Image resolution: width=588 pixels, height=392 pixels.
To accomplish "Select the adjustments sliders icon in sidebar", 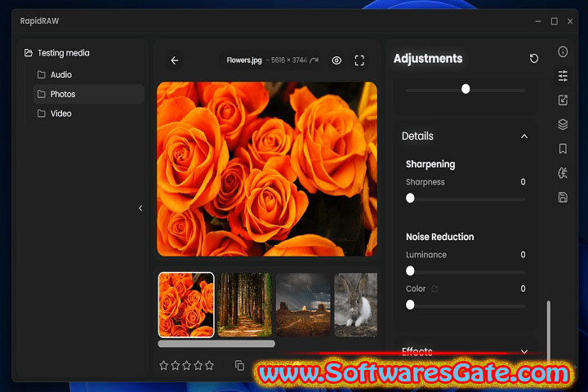I will pyautogui.click(x=563, y=76).
